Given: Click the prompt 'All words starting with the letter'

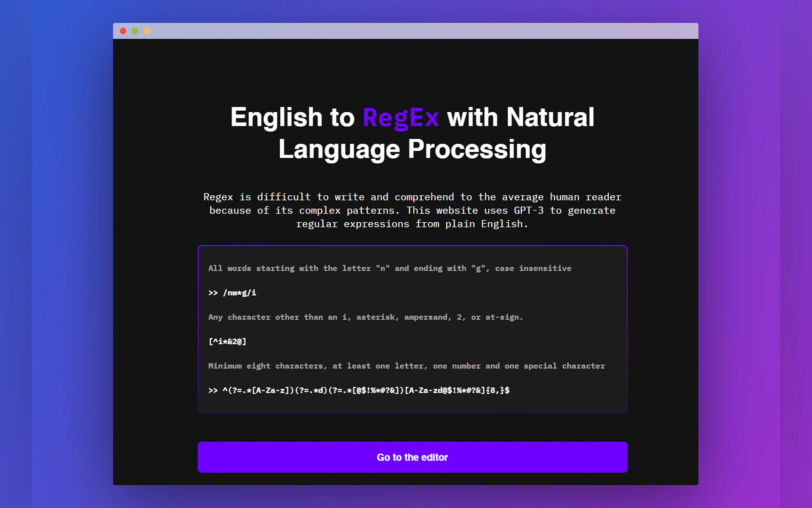Looking at the screenshot, I should (289, 268).
